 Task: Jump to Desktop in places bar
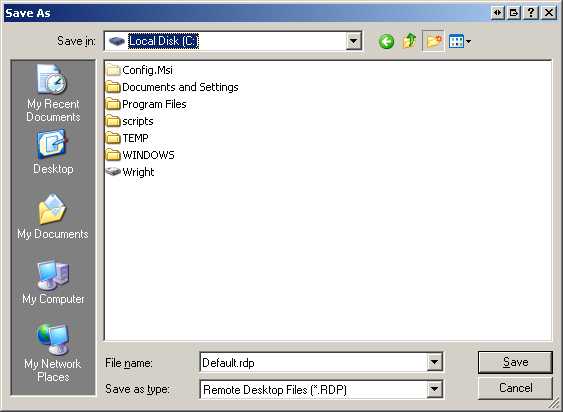point(53,153)
